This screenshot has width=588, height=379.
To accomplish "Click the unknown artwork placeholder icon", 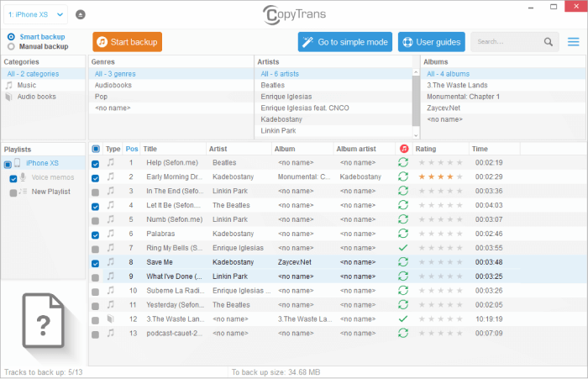I will [43, 321].
